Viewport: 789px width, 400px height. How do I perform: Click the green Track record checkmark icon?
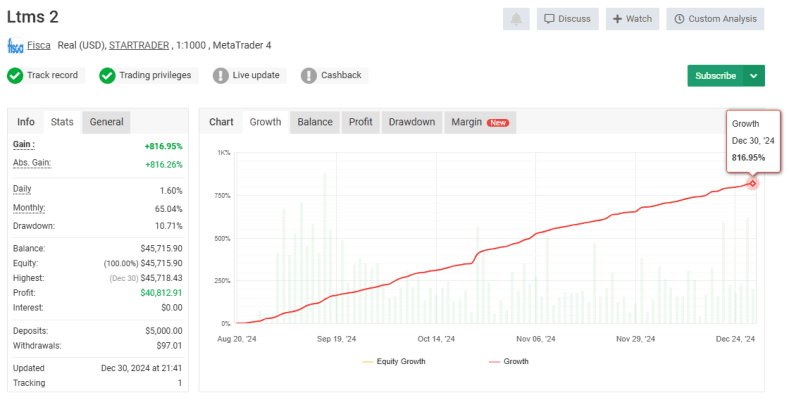click(15, 75)
